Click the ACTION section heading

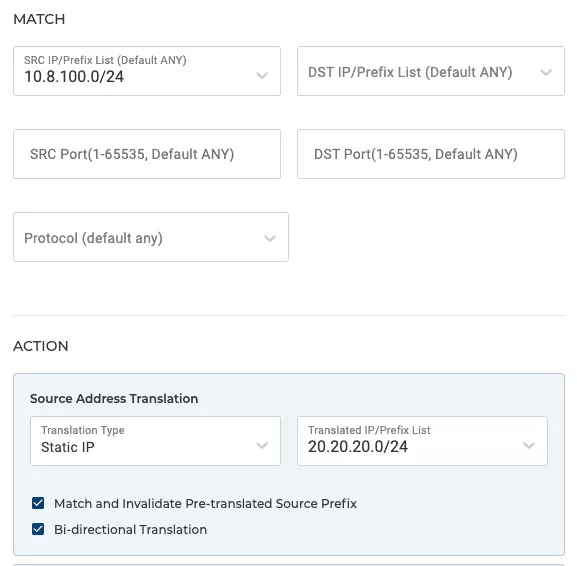pyautogui.click(x=41, y=346)
